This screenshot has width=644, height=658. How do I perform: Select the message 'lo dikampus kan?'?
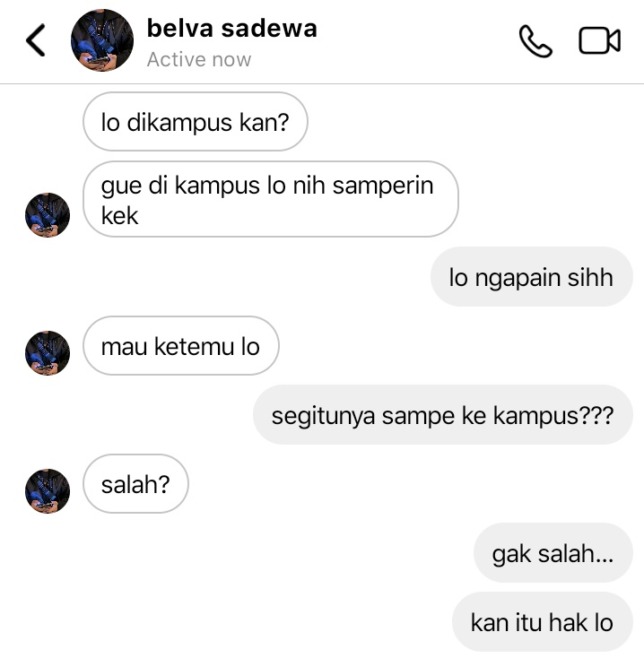(x=196, y=122)
